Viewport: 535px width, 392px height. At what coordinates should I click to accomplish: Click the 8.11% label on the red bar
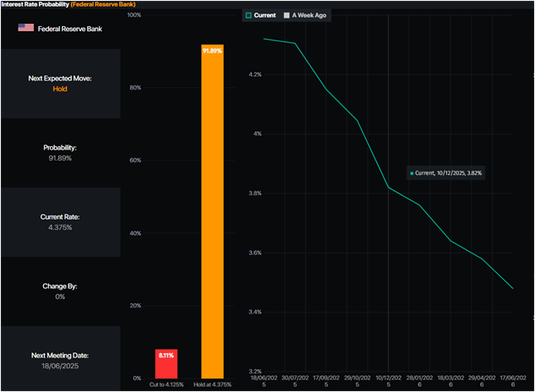pos(166,356)
